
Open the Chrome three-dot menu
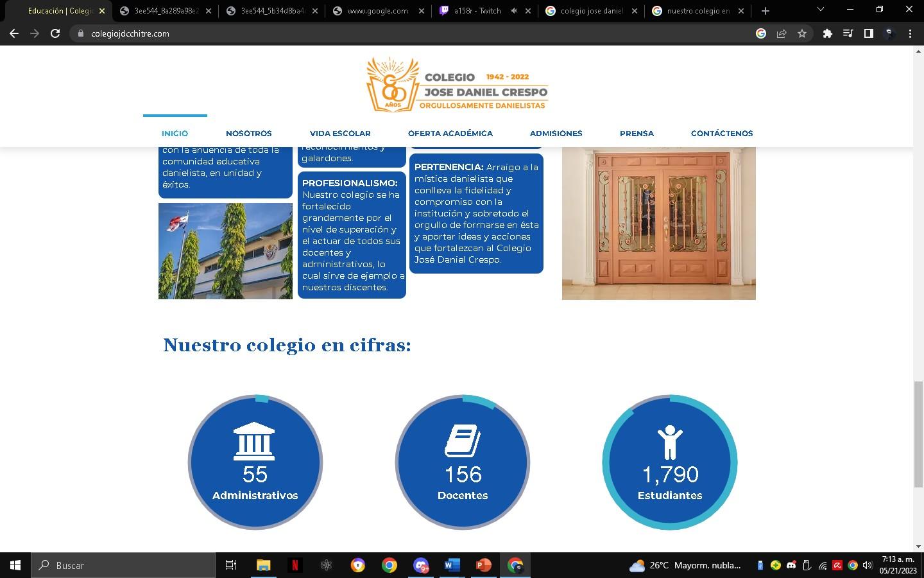(911, 33)
